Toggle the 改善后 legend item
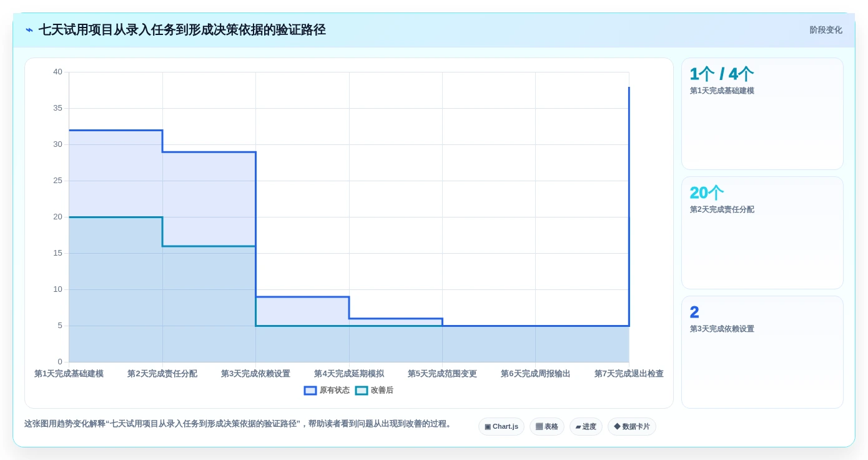The height and width of the screenshot is (460, 868). (x=374, y=391)
